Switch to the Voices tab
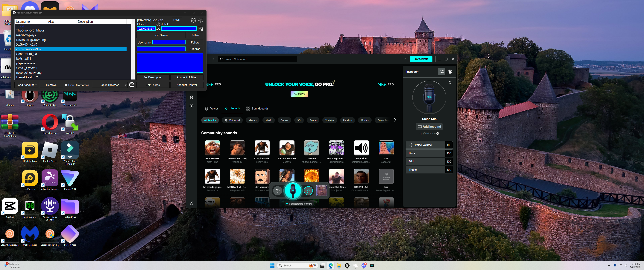Screen dimensions: 644x270 212,108
